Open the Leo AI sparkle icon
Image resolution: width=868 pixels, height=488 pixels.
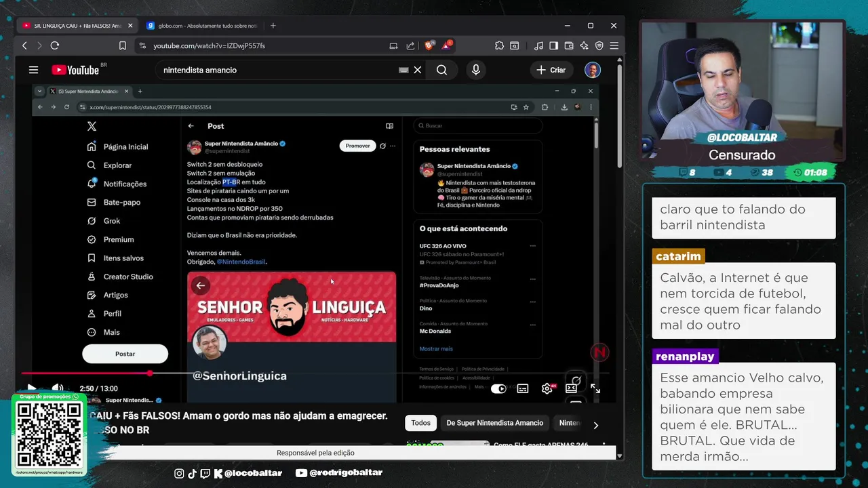[x=584, y=45]
